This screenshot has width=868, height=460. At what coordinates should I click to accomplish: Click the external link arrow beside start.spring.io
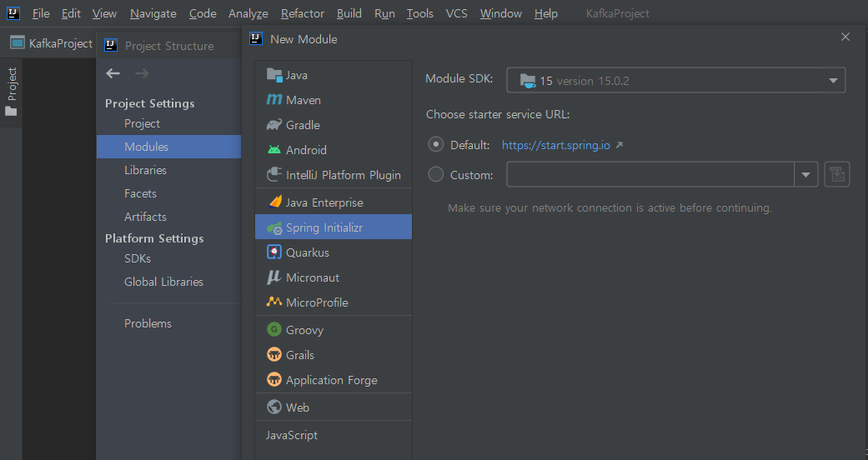coord(620,145)
